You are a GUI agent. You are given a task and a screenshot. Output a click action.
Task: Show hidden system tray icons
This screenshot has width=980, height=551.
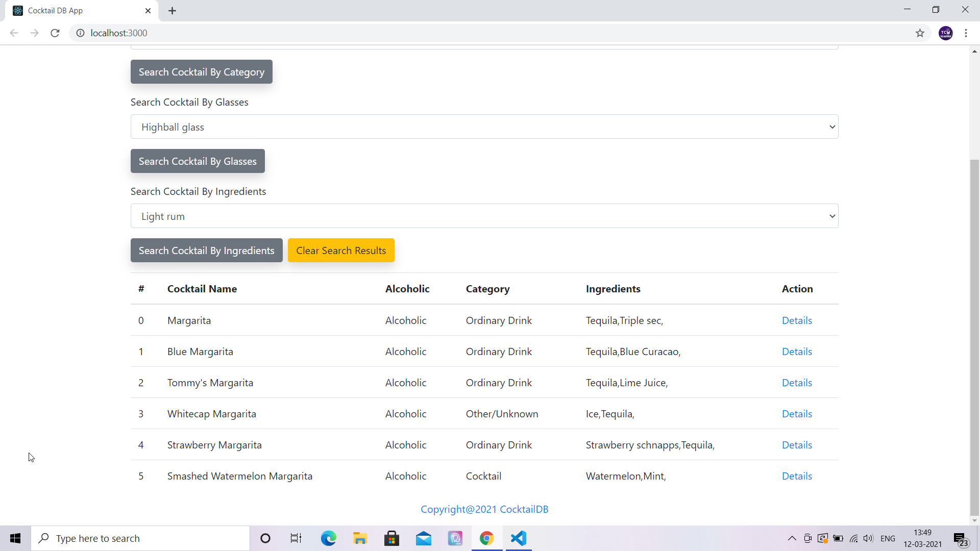(x=792, y=538)
